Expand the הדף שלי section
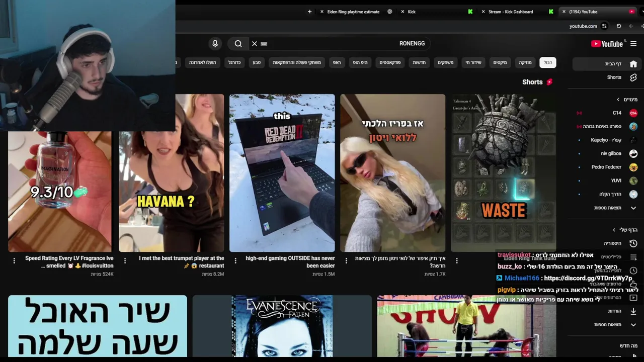The width and height of the screenshot is (644, 362). pos(625,230)
